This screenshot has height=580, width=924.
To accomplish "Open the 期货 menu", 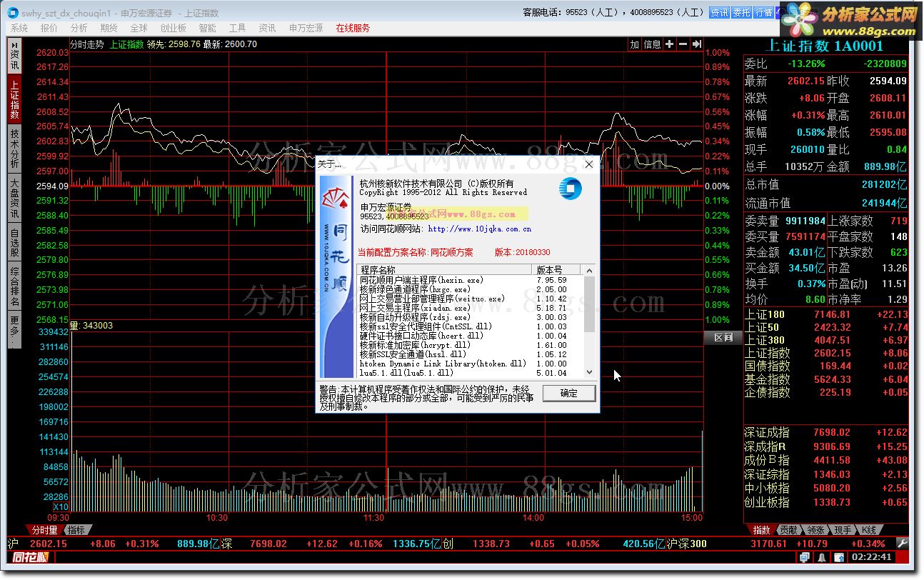I will (109, 28).
